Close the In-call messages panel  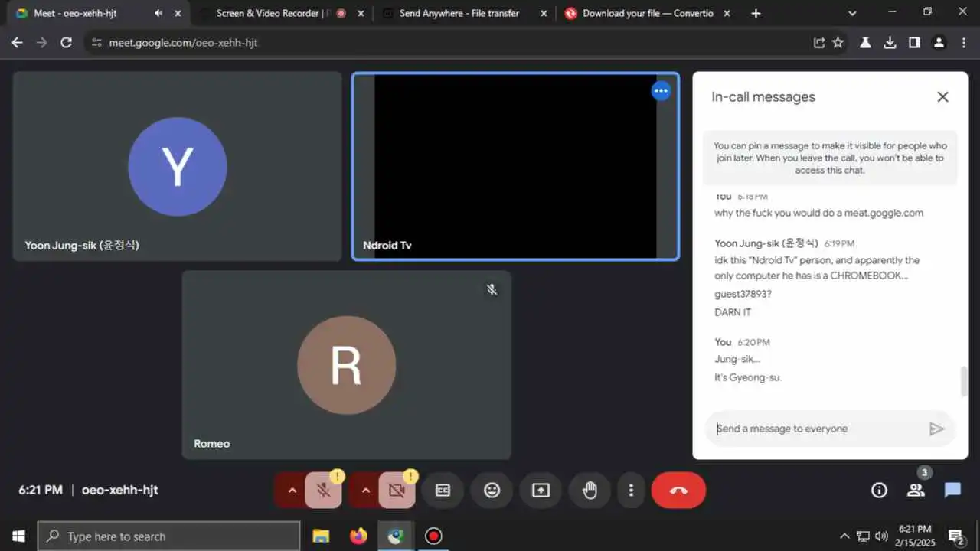pos(942,96)
